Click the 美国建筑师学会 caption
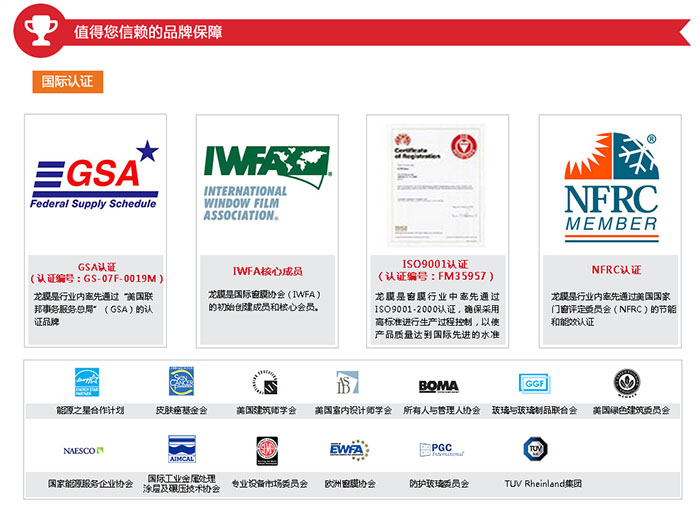 [x=266, y=410]
